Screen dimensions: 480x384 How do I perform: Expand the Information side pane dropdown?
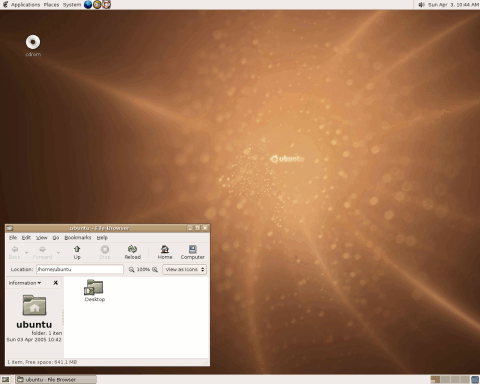click(25, 283)
